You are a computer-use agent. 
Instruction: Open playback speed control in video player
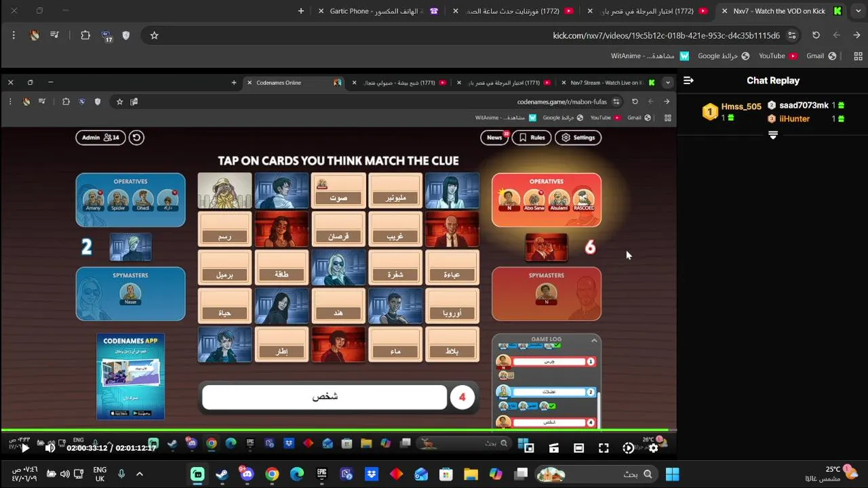[x=628, y=448]
